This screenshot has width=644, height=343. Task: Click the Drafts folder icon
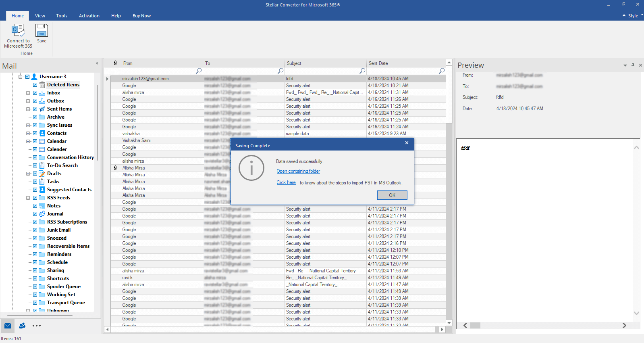point(42,174)
